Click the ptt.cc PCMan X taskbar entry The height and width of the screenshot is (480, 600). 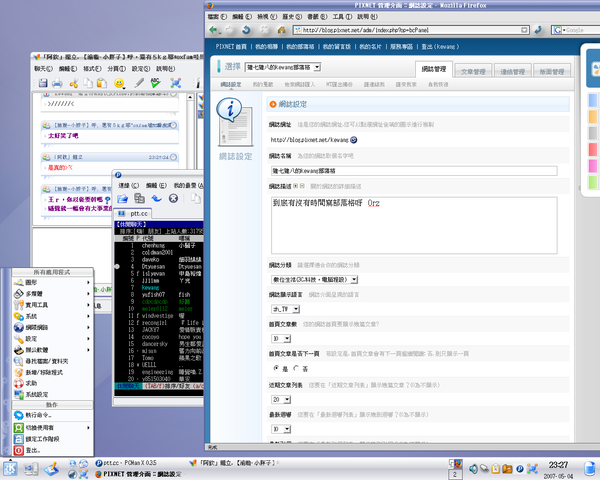point(126,463)
